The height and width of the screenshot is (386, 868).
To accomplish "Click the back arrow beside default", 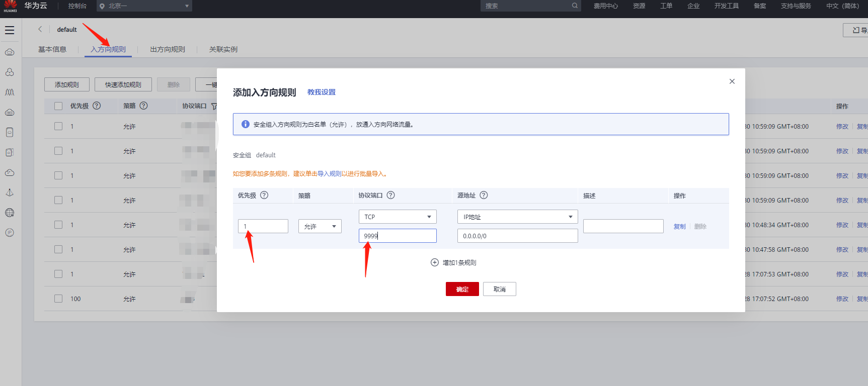I will tap(40, 29).
